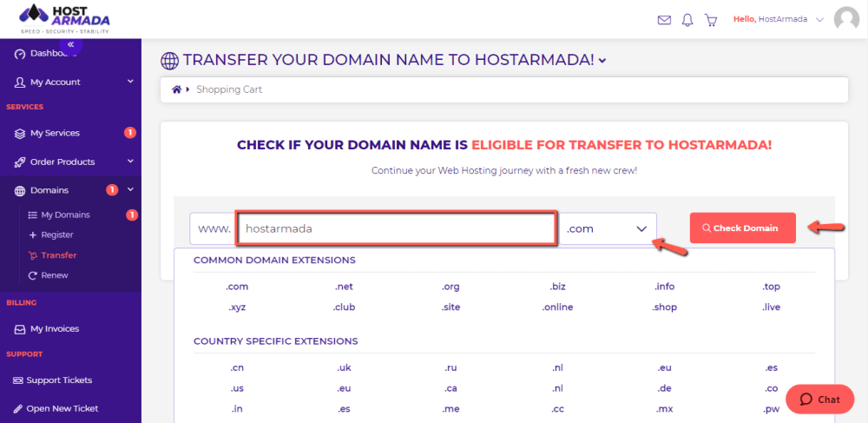Open the shopping cart icon

(x=711, y=20)
